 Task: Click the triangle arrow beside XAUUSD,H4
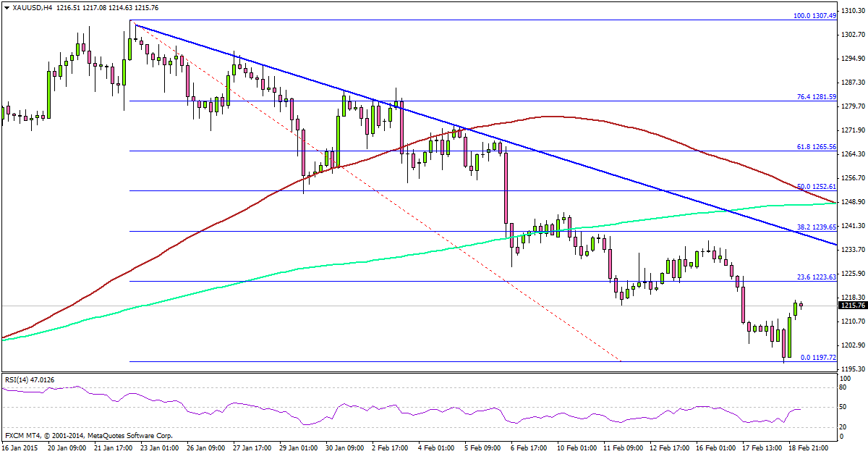point(7,7)
